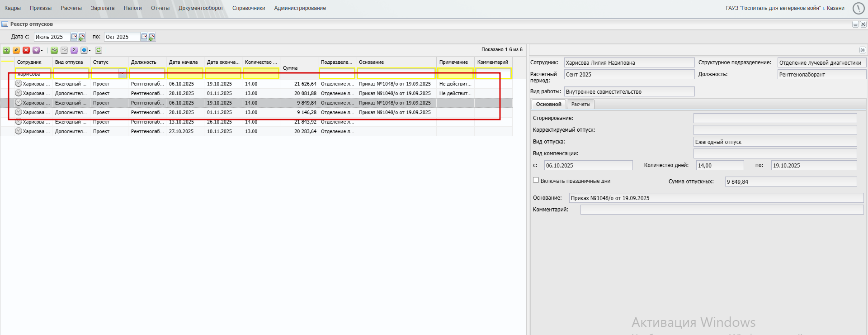868x335 pixels.
Task: Open the calendar picker beside Июль 2025
Action: point(74,37)
